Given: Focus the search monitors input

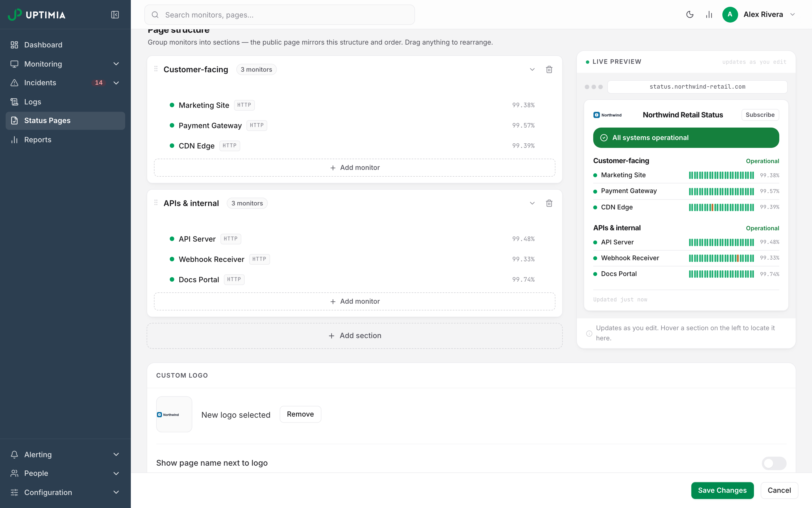Looking at the screenshot, I should (x=279, y=15).
